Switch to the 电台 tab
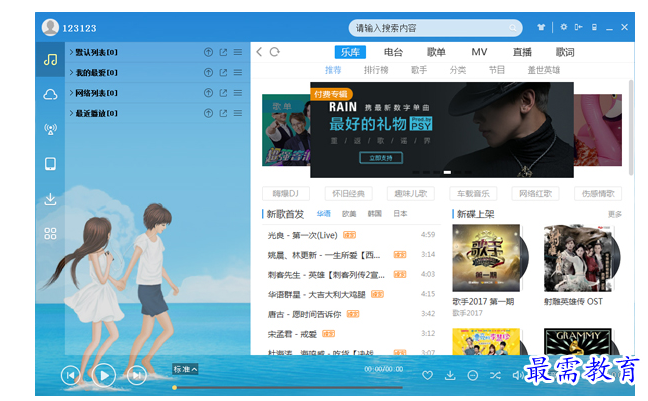The width and height of the screenshot is (648, 401). pos(393,52)
